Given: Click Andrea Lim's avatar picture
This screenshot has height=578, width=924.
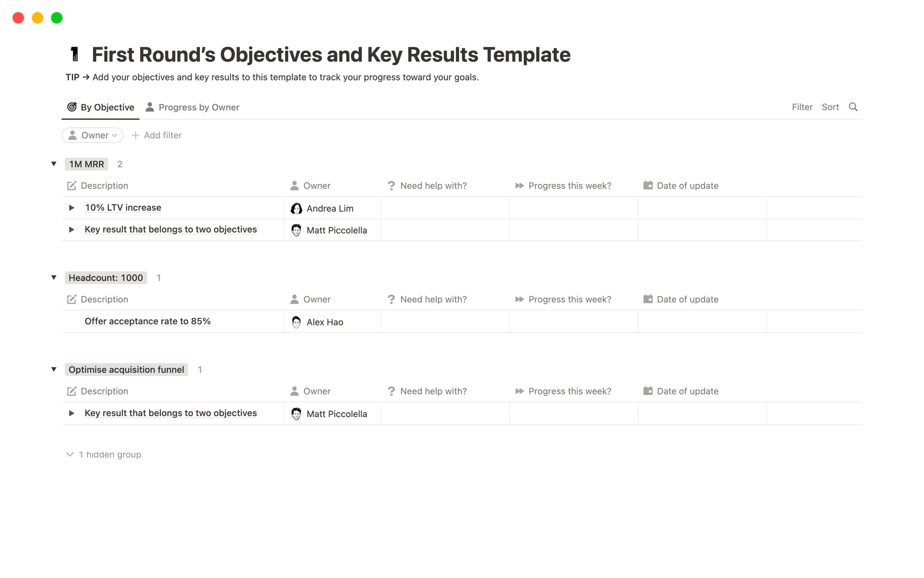Looking at the screenshot, I should (x=297, y=208).
